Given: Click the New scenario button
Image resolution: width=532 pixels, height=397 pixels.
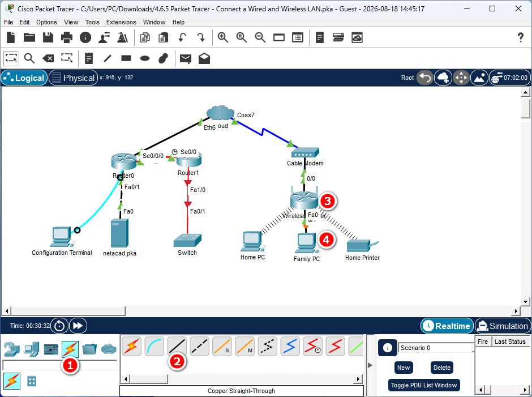Looking at the screenshot, I should click(x=404, y=368).
